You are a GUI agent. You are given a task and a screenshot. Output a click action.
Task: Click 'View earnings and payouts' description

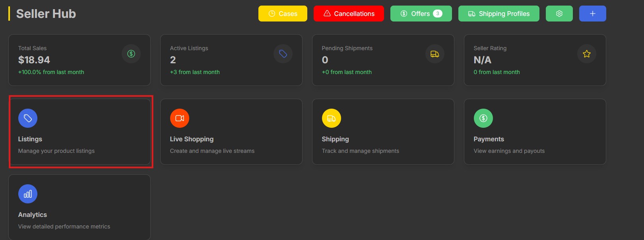509,151
